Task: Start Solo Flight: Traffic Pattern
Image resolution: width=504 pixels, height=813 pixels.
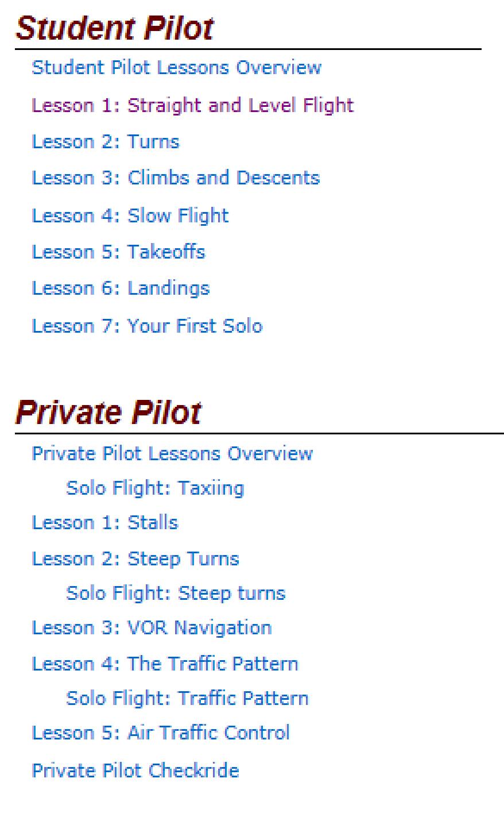Action: (187, 698)
